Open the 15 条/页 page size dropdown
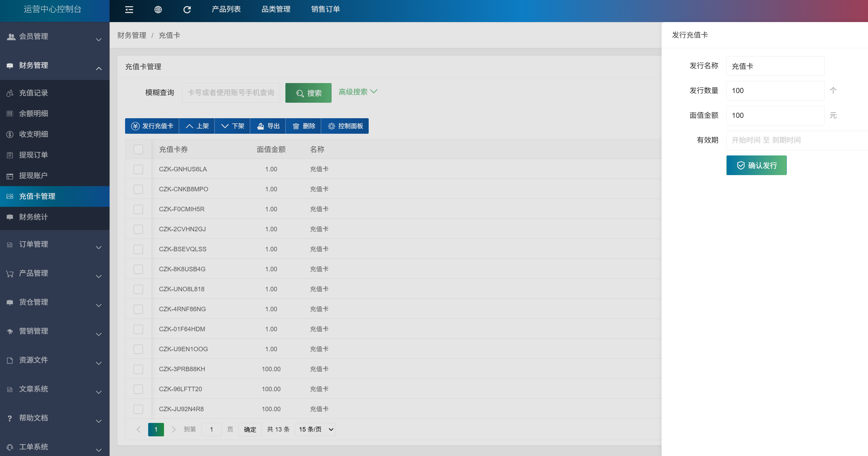868x456 pixels. tap(315, 429)
